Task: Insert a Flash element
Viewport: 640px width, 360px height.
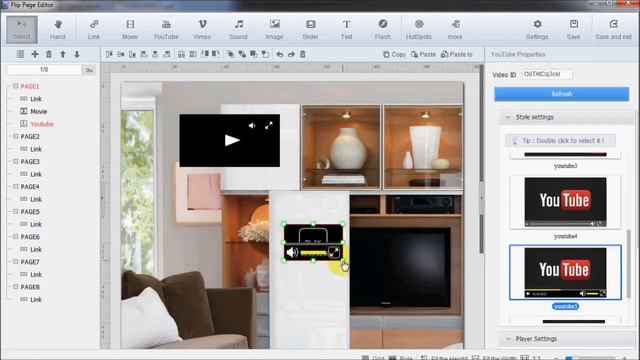Action: coord(382,29)
